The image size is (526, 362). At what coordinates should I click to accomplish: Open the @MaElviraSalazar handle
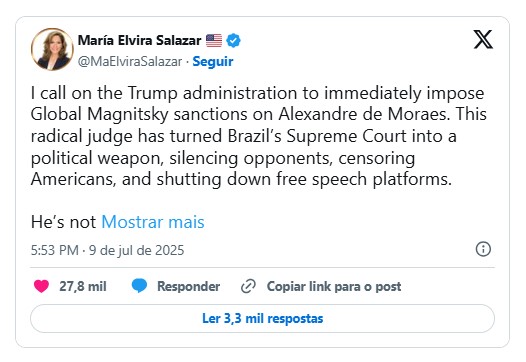coord(130,61)
